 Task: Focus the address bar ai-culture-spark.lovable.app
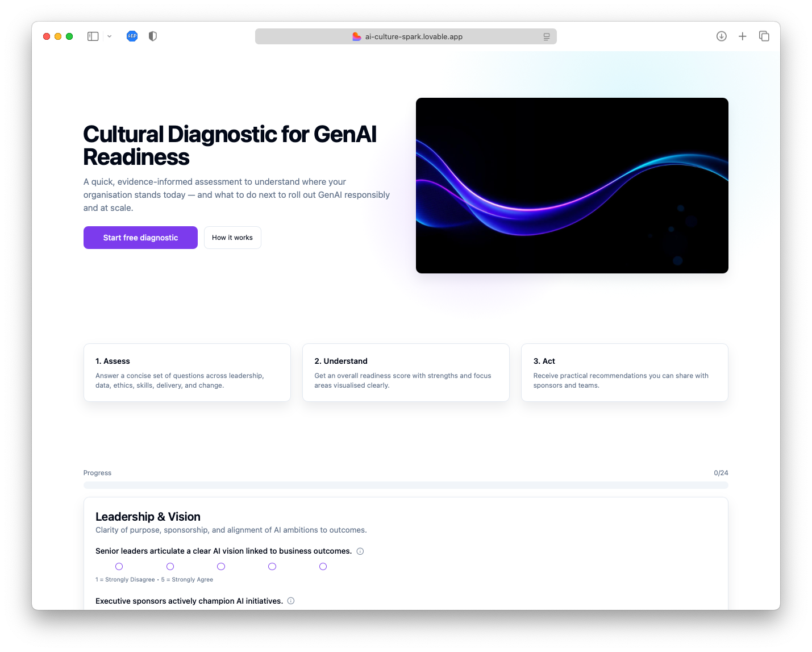(406, 36)
